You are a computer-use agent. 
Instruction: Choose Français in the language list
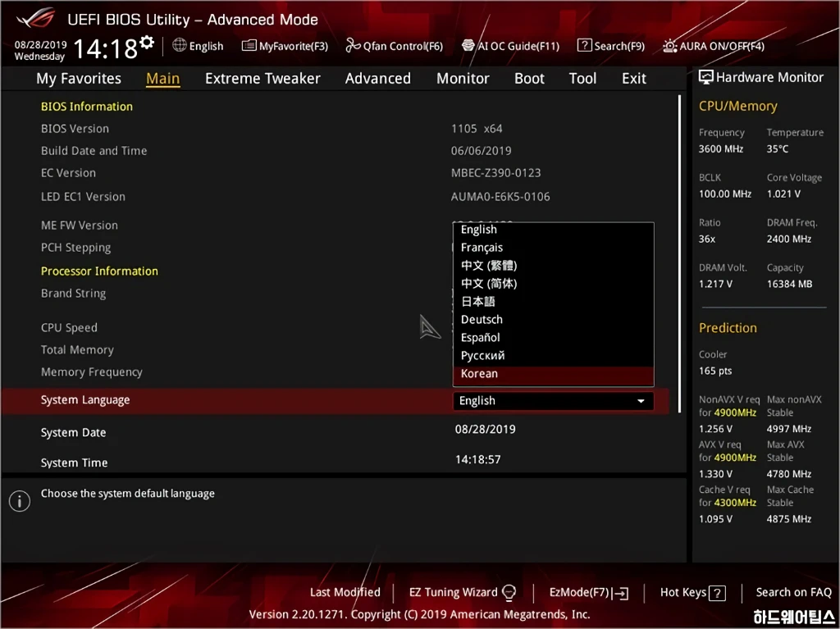[554, 248]
